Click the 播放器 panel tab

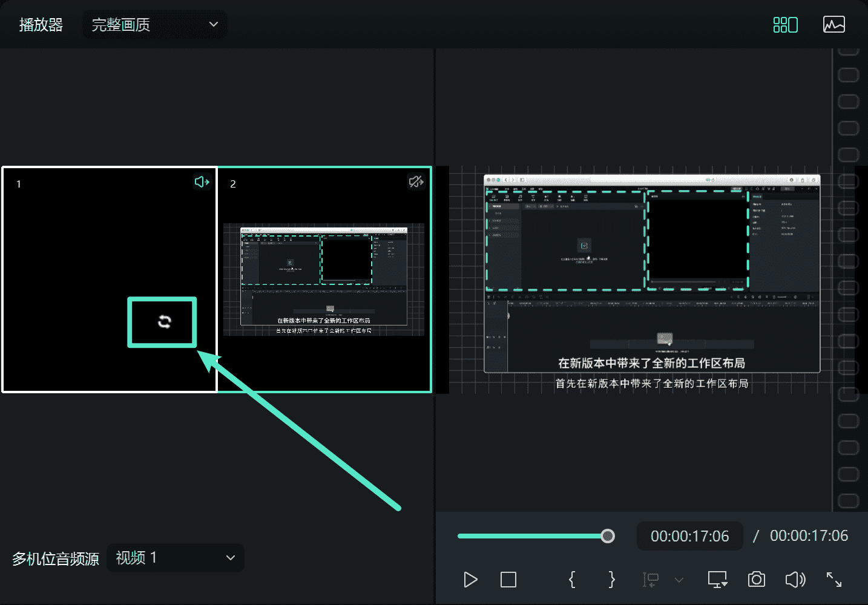tap(41, 25)
